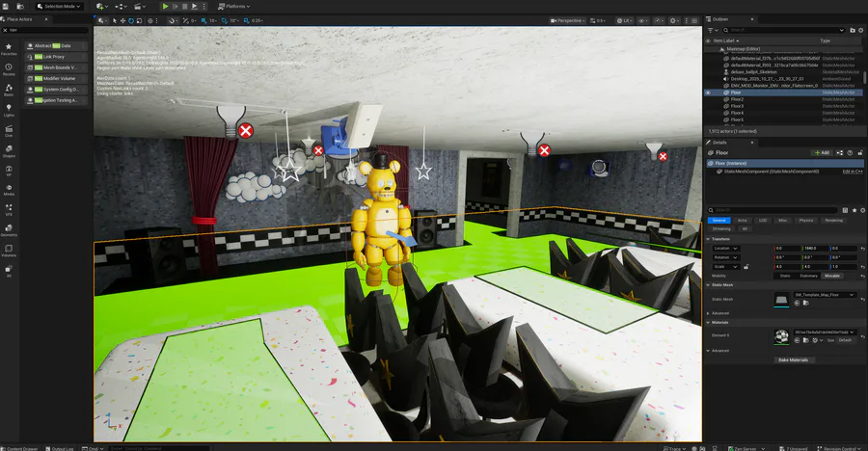Select the Scale gizmo tool
868x451 pixels.
tap(139, 20)
